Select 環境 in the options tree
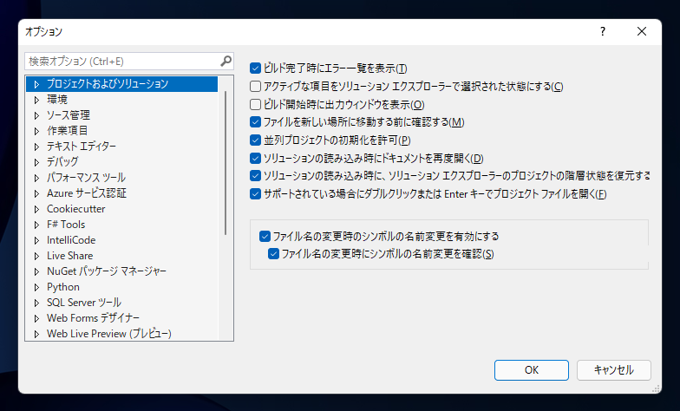Viewport: 680px width, 411px height. [x=57, y=99]
